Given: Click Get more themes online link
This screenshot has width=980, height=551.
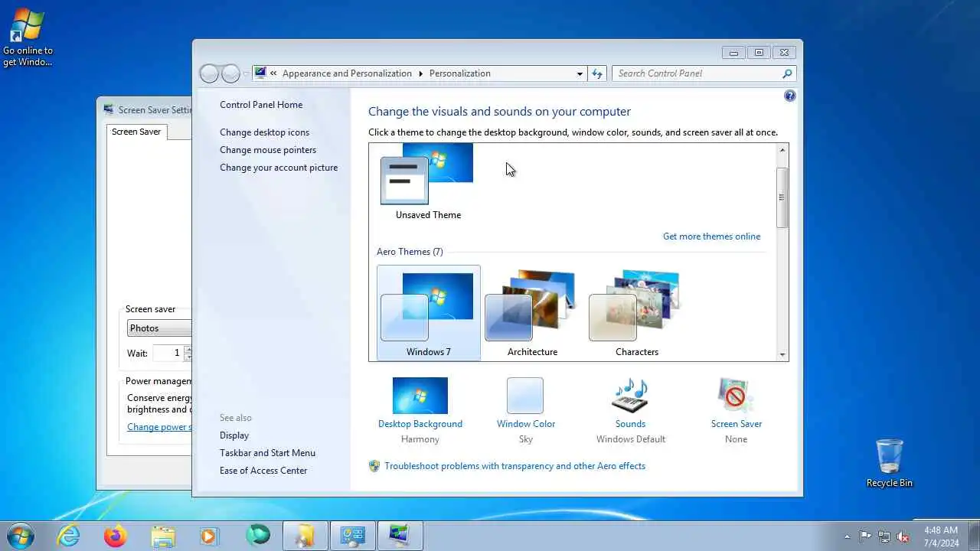Looking at the screenshot, I should 711,236.
